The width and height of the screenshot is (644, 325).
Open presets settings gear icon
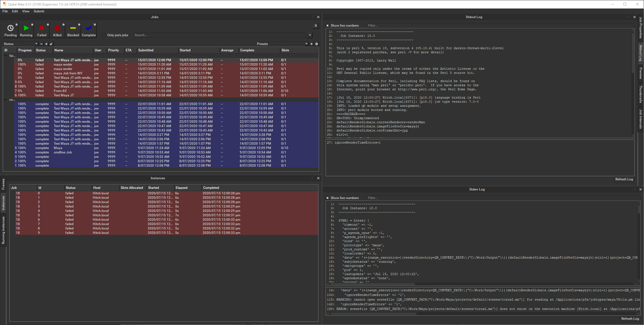coord(317,44)
